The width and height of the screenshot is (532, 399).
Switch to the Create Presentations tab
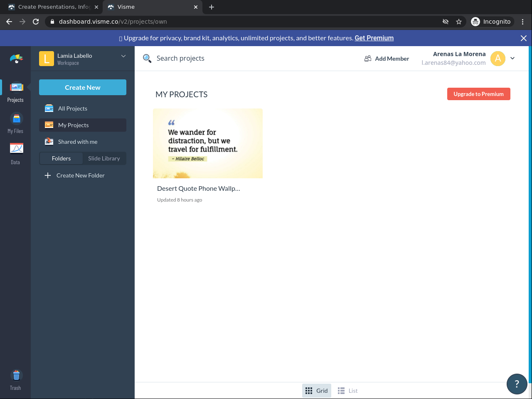pyautogui.click(x=52, y=7)
